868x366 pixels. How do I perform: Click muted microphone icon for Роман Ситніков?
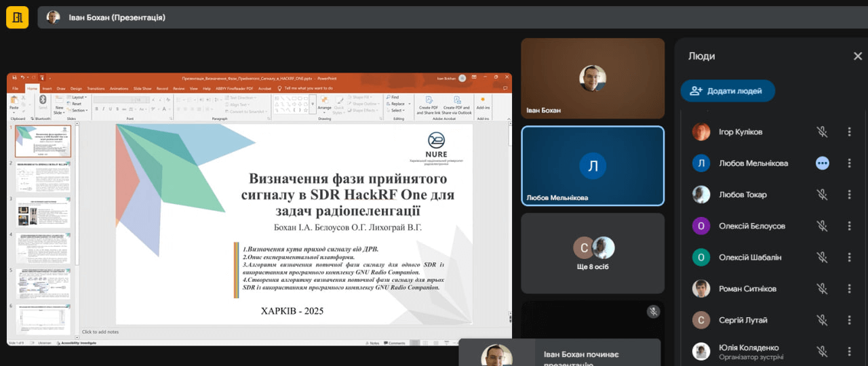pyautogui.click(x=822, y=289)
